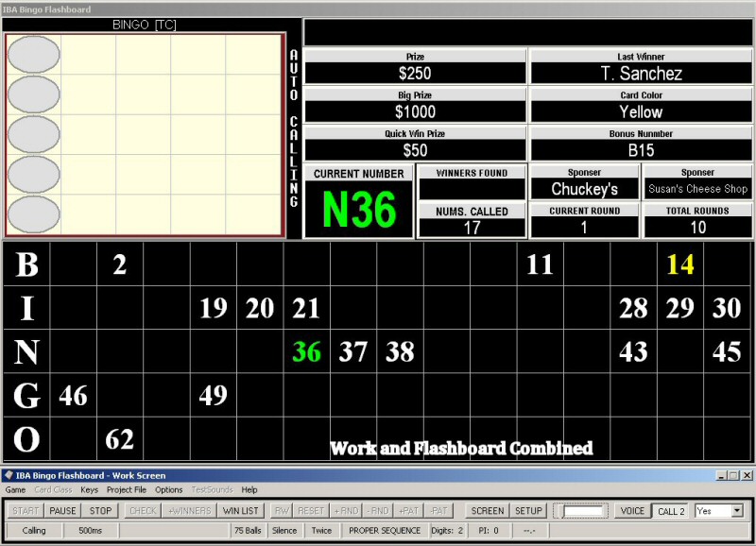This screenshot has height=546, width=756.
Task: Pause the automatic bingo calling
Action: coord(62,510)
